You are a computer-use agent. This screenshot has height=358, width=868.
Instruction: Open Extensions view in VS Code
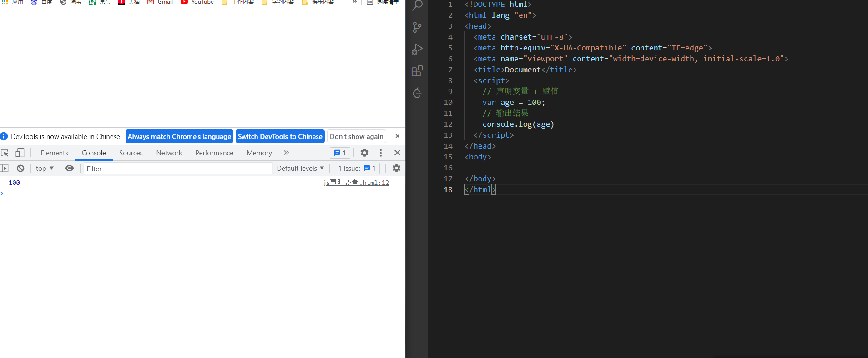tap(417, 71)
